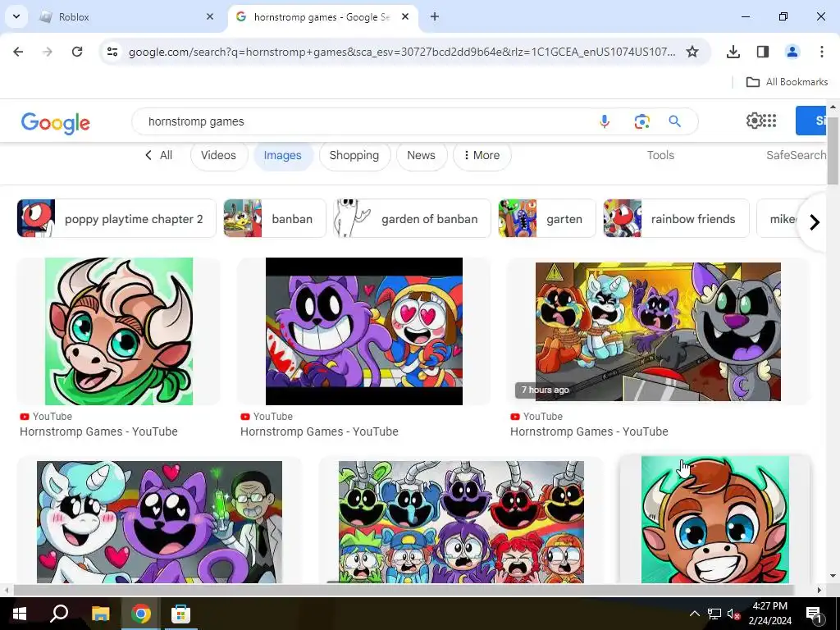840x630 pixels.
Task: Select the garten suggestion chip
Action: click(547, 218)
